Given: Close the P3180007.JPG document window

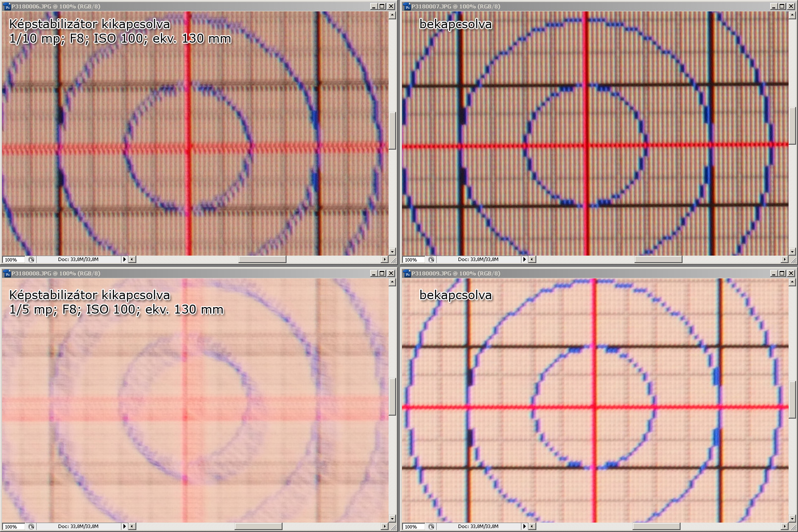Looking at the screenshot, I should (791, 6).
